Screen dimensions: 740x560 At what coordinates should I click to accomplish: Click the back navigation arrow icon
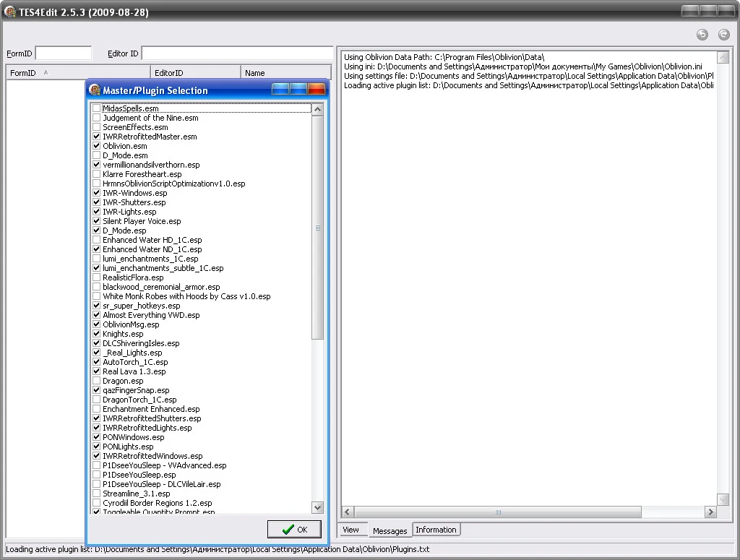click(701, 34)
